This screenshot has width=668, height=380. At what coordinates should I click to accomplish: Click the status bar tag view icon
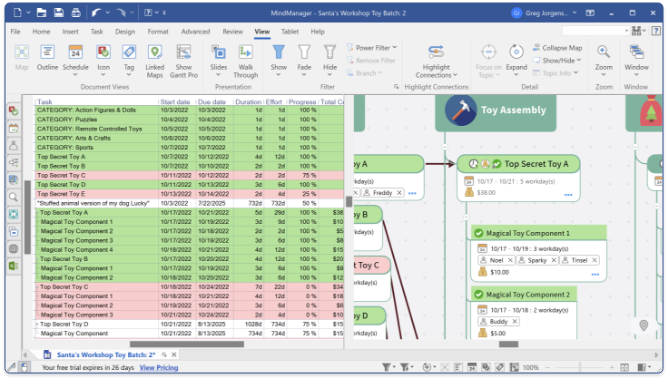point(500,367)
